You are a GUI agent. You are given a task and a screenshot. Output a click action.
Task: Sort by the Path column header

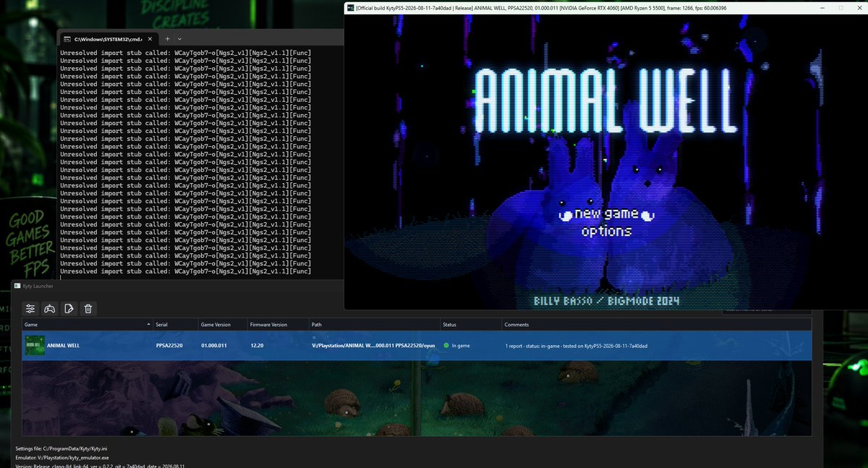coord(375,325)
